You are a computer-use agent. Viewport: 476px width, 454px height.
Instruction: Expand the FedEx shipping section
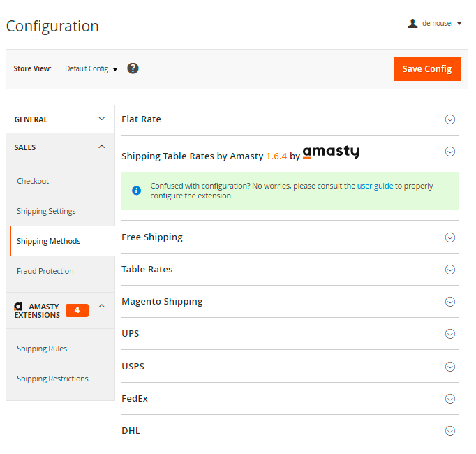coord(450,399)
